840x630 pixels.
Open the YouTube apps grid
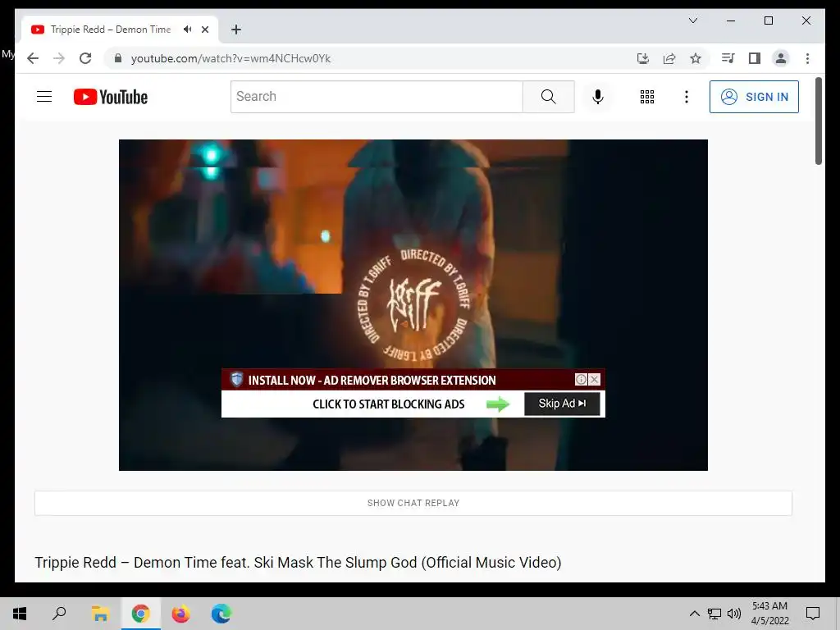coord(647,97)
